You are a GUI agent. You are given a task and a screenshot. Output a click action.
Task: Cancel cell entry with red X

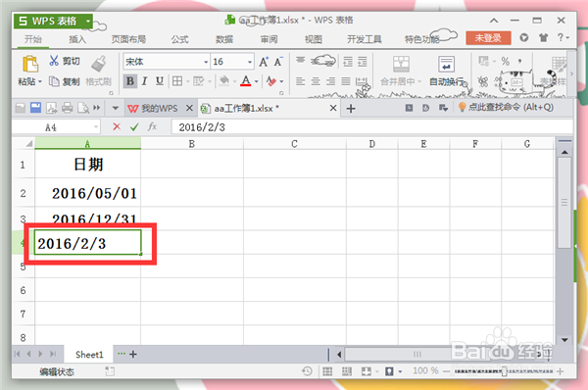117,127
